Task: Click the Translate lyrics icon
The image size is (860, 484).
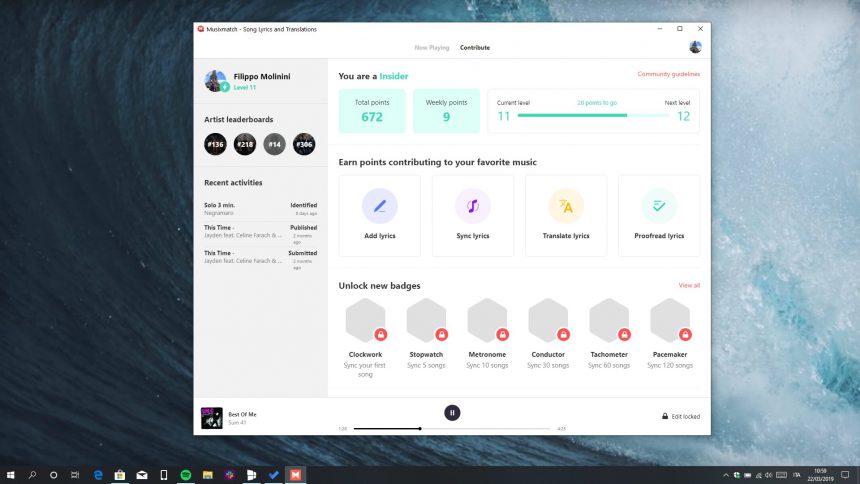Action: (566, 206)
